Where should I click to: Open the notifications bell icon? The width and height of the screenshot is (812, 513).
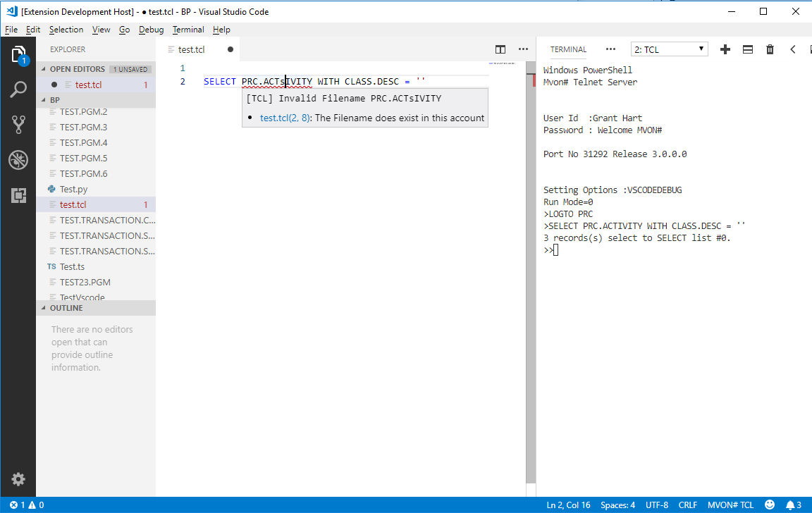point(794,505)
